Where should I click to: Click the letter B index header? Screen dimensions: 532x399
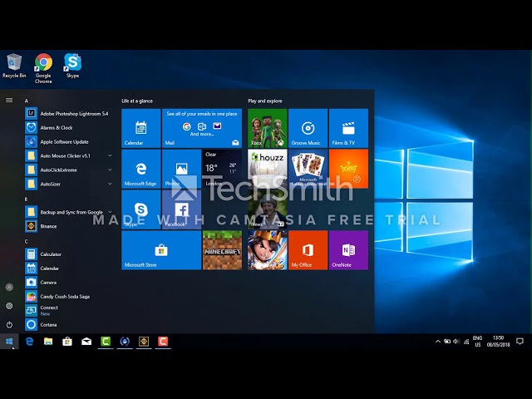pyautogui.click(x=26, y=199)
